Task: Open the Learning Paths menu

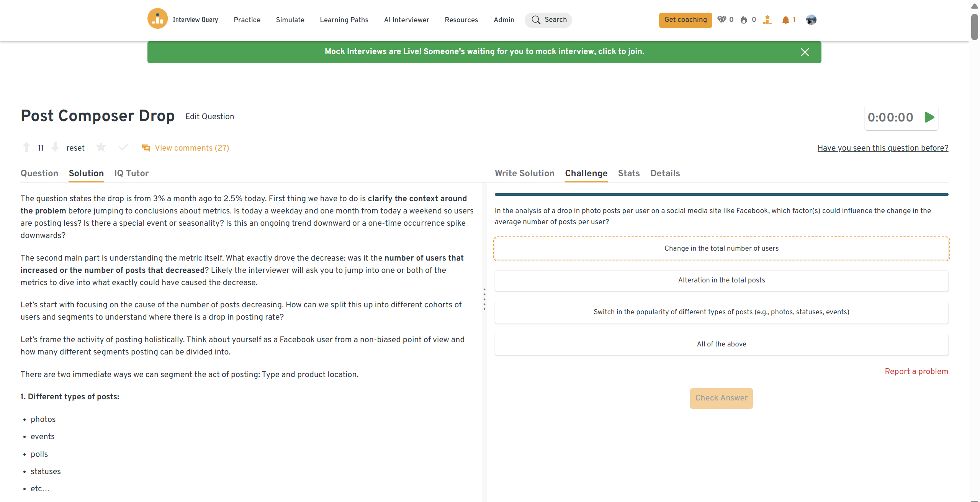Action: pos(344,20)
